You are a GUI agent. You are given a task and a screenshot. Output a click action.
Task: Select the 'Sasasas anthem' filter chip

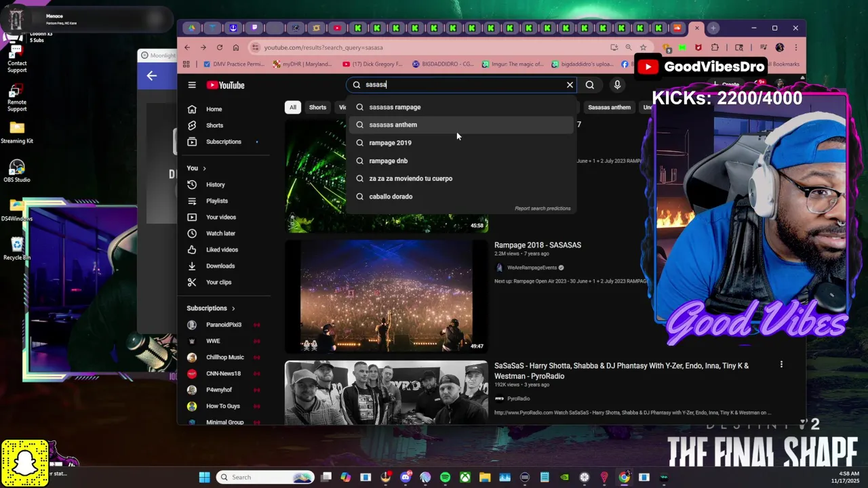(x=609, y=107)
